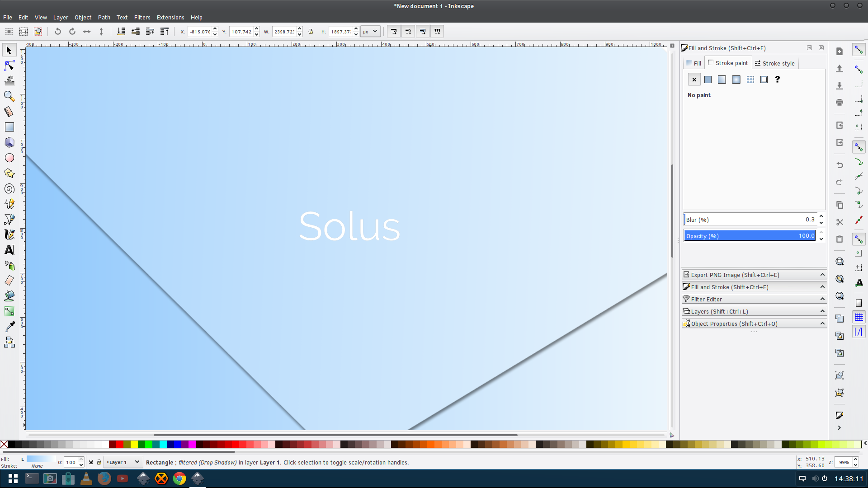Select the Eraser tool
868x488 pixels.
click(x=9, y=281)
